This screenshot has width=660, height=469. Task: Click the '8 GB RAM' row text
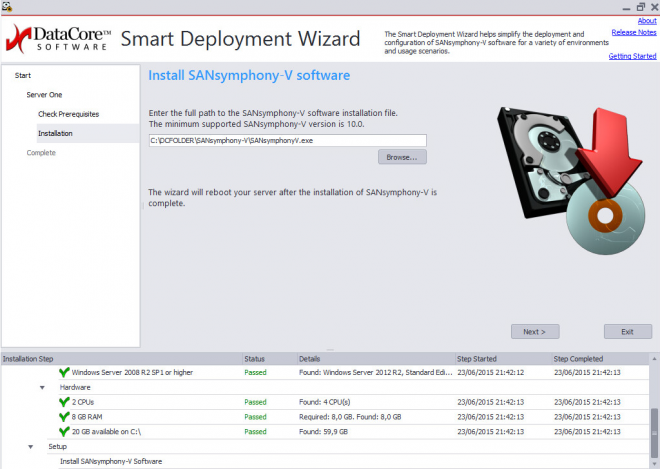87,417
